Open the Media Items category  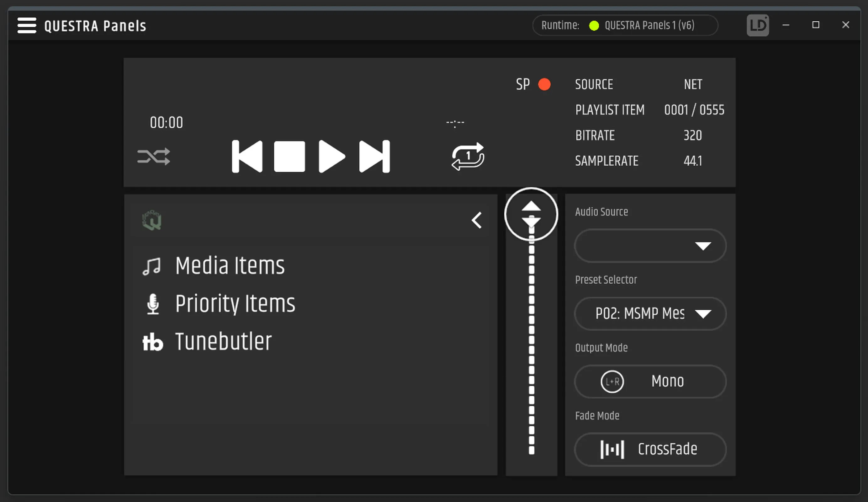coord(230,266)
